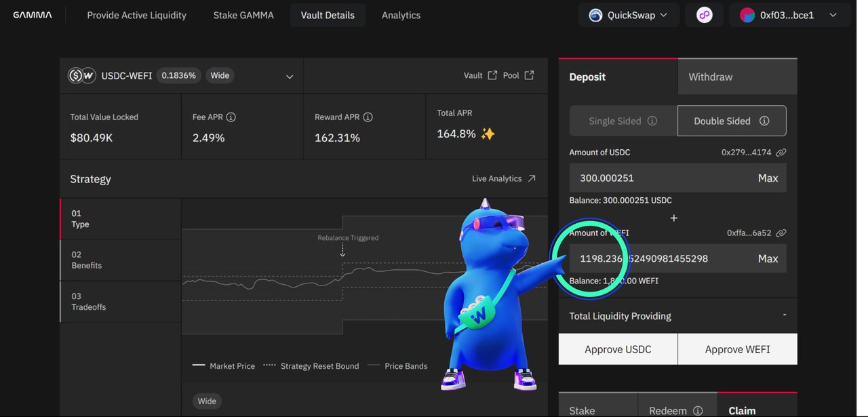This screenshot has width=868, height=417.
Task: Click QuickSwap logo icon
Action: click(x=595, y=15)
